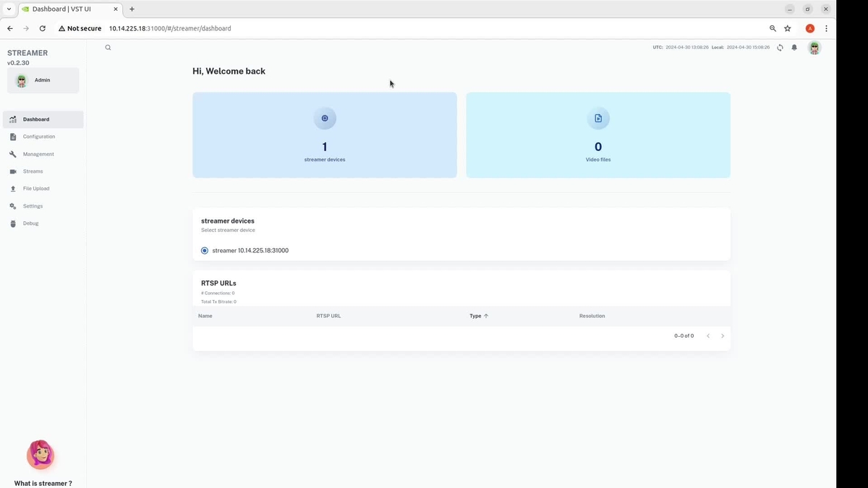The height and width of the screenshot is (488, 868).
Task: Open the user avatar in top-right header
Action: point(814,48)
